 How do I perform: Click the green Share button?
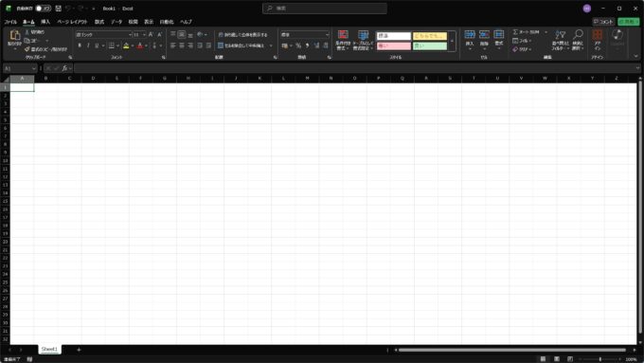pos(629,22)
